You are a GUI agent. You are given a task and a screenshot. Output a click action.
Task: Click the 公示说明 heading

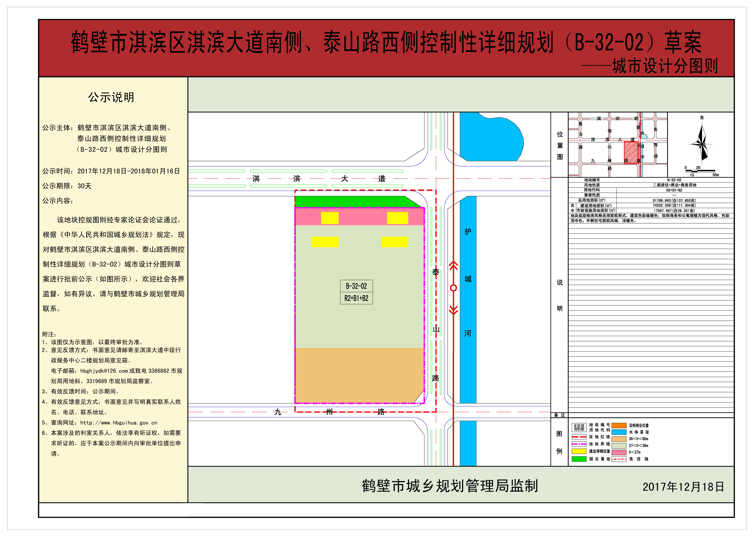tap(111, 97)
